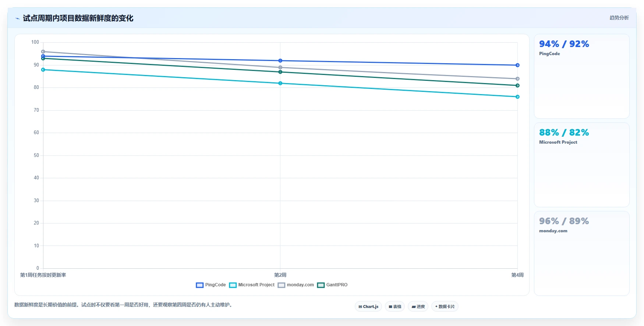
Task: Select the 数据卡片 tag pill
Action: [x=445, y=307]
